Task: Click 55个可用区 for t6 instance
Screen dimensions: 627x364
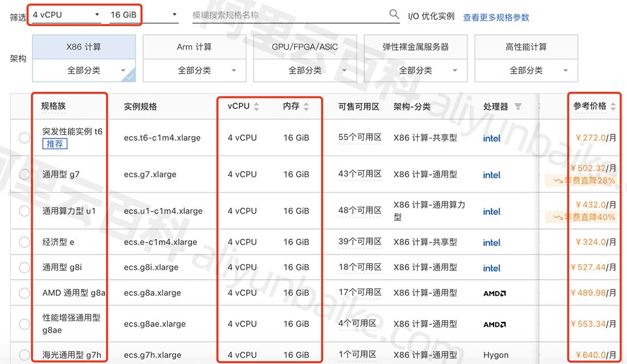Action: 360,137
